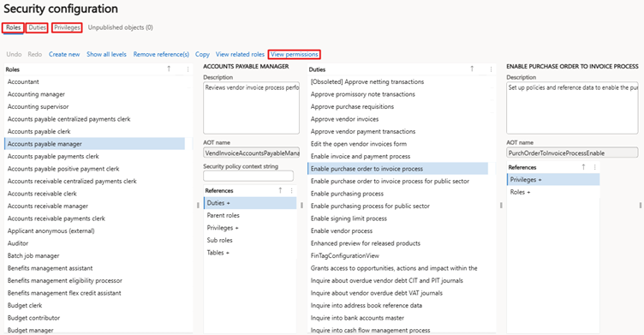Click the Undo command
This screenshot has width=644, height=335.
point(14,54)
